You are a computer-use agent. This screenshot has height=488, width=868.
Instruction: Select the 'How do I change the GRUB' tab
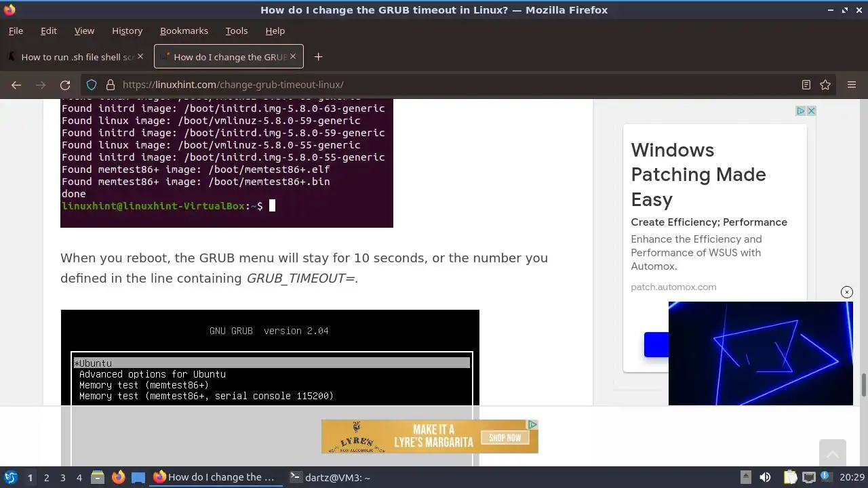point(229,57)
